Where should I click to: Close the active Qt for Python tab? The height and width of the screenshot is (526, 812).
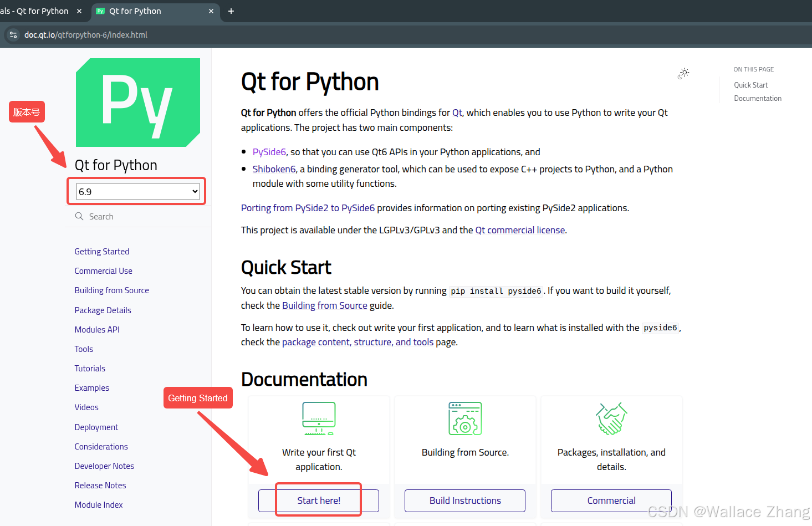point(211,11)
